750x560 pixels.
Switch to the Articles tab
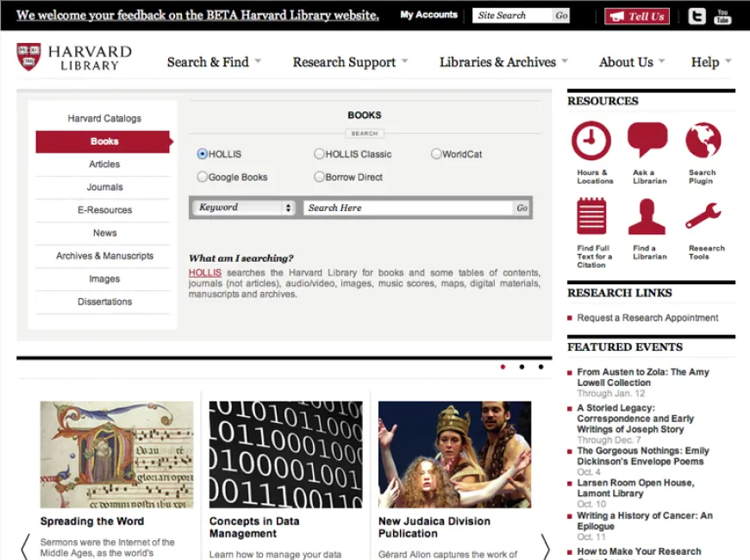point(104,165)
